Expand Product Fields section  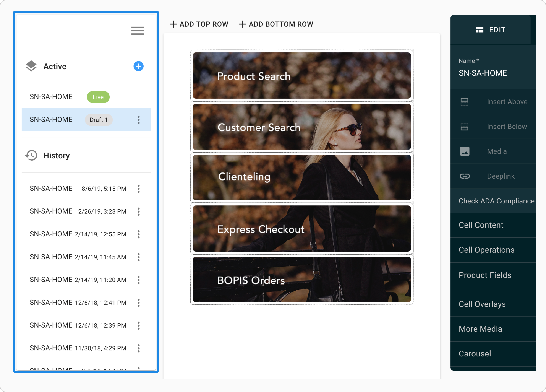(493, 275)
